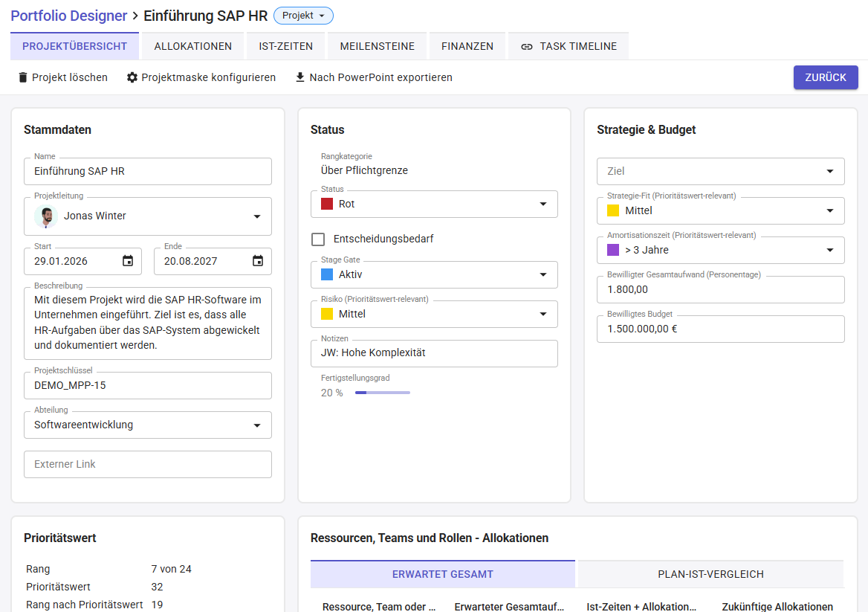Click the Notizen field
The height and width of the screenshot is (612, 868).
coord(434,353)
